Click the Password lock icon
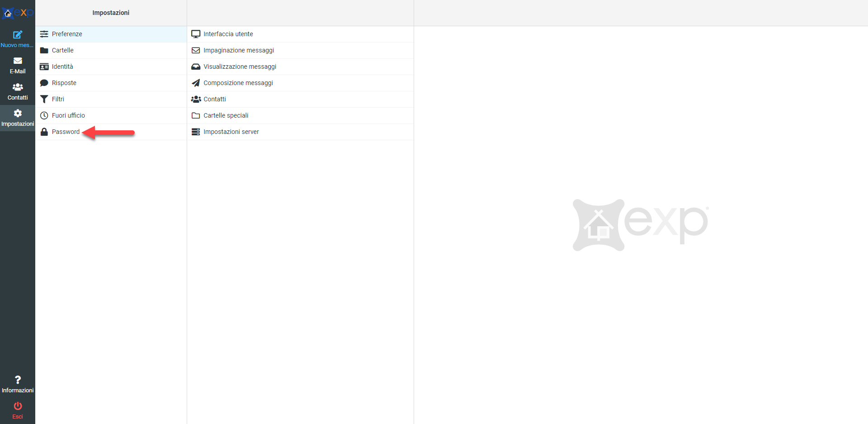 (x=44, y=132)
